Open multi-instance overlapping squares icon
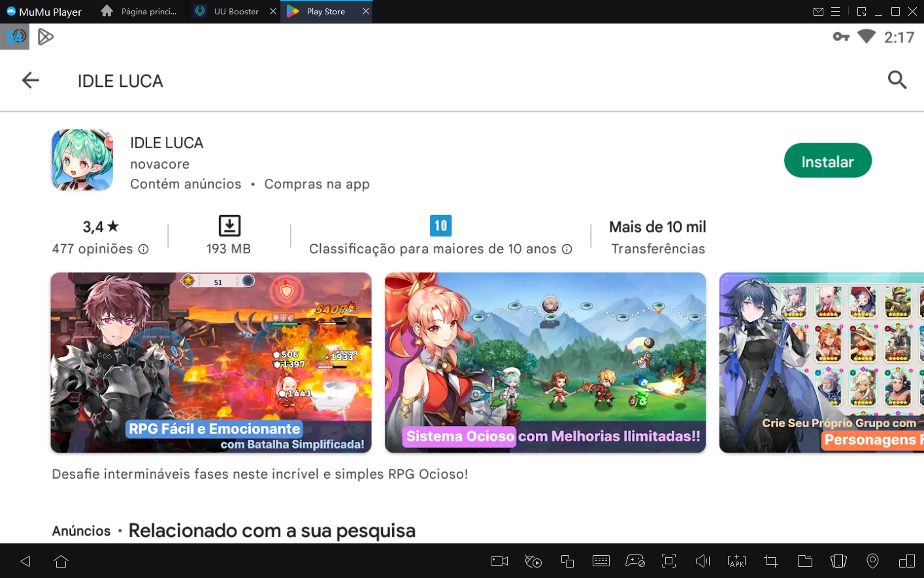 tap(567, 561)
